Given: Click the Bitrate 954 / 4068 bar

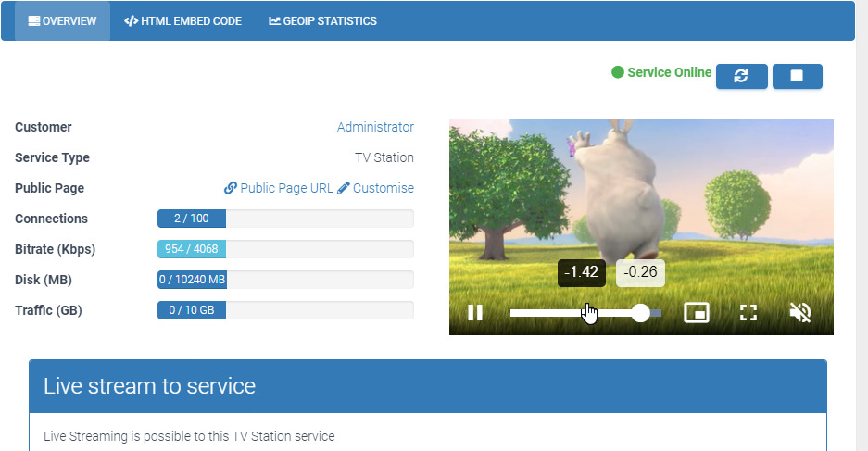Looking at the screenshot, I should point(285,249).
